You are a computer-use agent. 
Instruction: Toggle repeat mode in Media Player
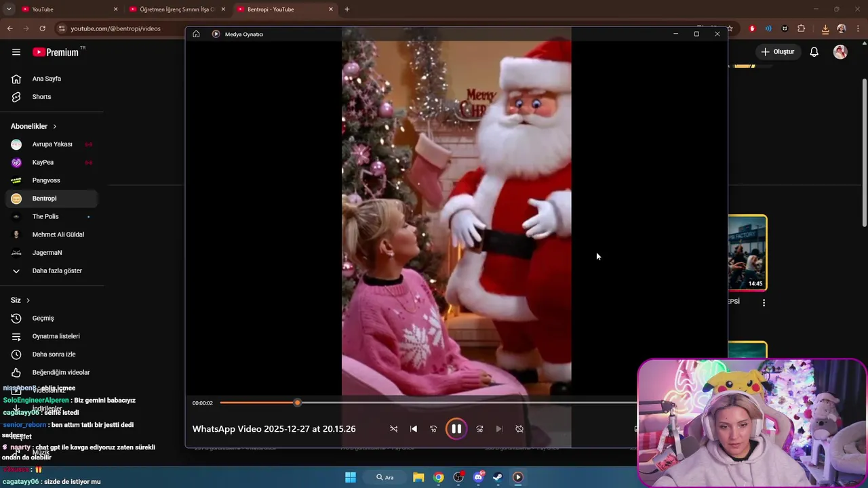pyautogui.click(x=519, y=429)
